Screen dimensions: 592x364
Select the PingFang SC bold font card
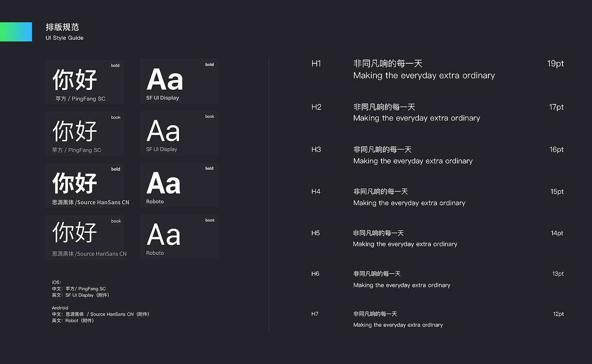tap(85, 82)
